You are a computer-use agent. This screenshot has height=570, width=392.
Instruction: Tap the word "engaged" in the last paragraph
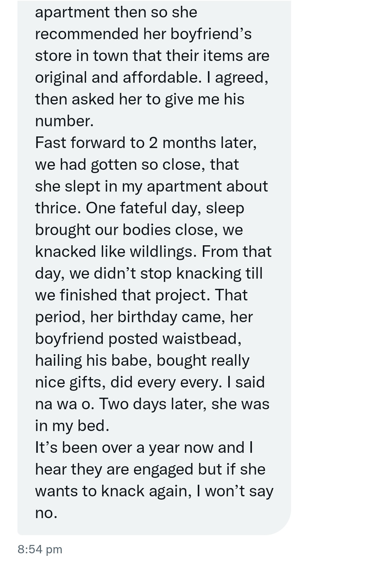pos(164,469)
